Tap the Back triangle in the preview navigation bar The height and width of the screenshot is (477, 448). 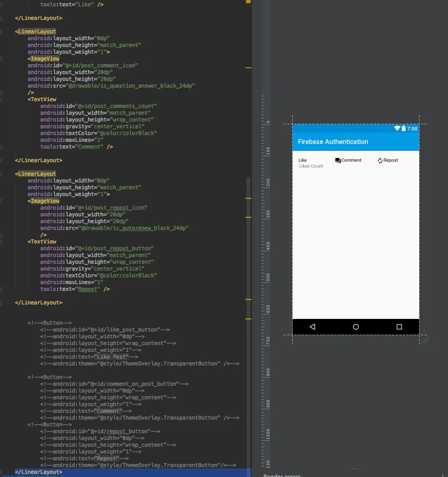click(x=313, y=327)
